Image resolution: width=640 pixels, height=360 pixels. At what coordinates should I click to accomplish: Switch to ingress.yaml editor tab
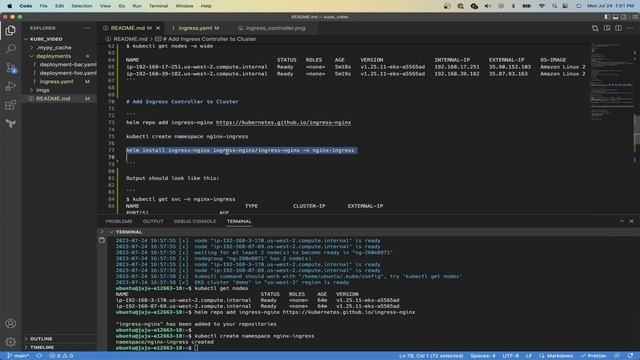(195, 28)
